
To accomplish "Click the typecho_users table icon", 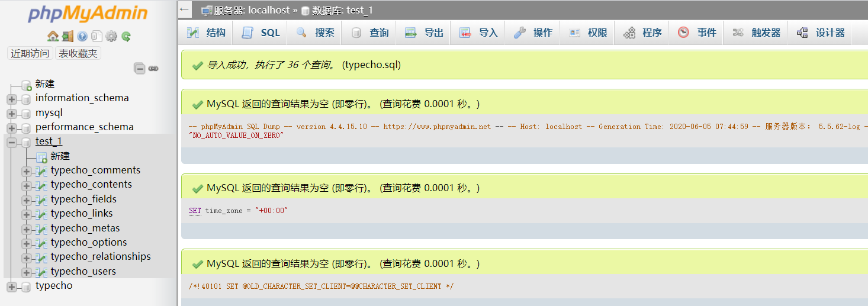I will [x=41, y=272].
